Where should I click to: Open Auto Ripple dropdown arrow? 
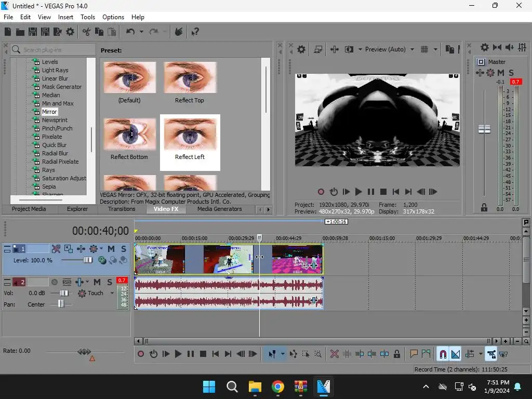tap(481, 354)
